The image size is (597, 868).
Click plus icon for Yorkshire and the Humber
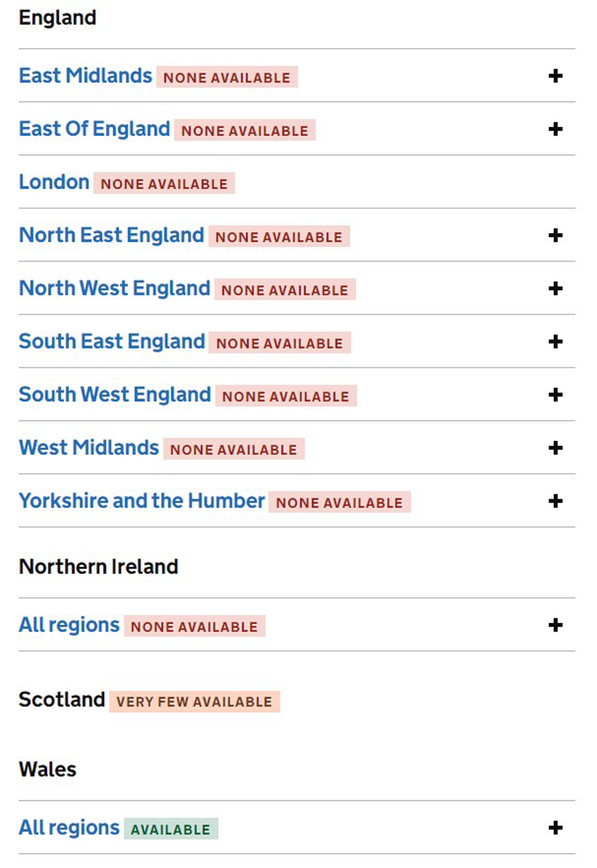tap(556, 501)
